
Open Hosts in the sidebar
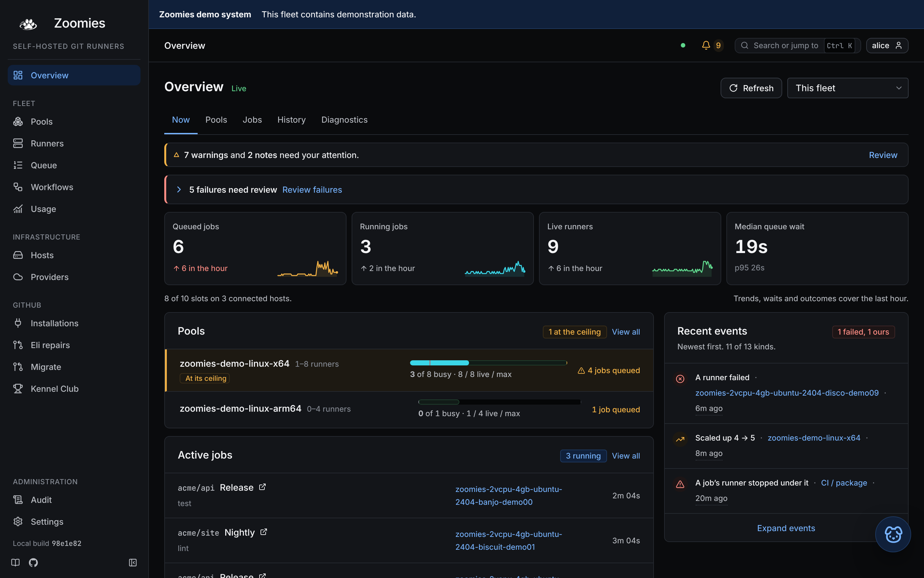pyautogui.click(x=74, y=255)
